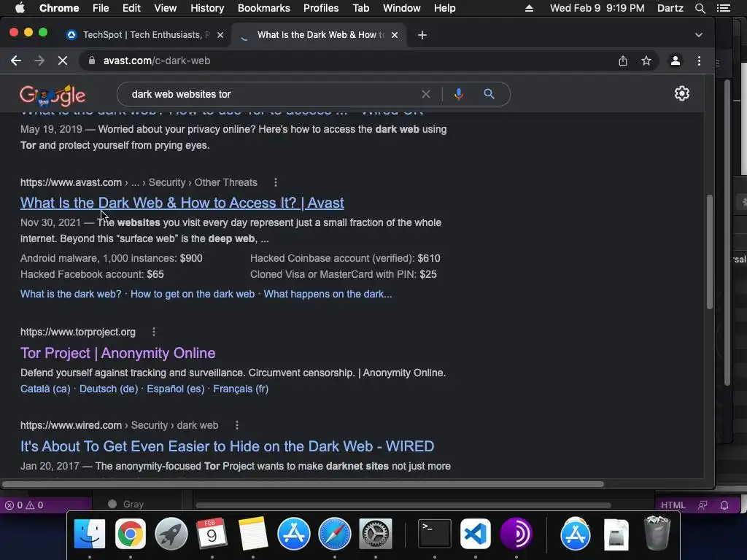Click the forward navigation arrow

click(x=39, y=61)
